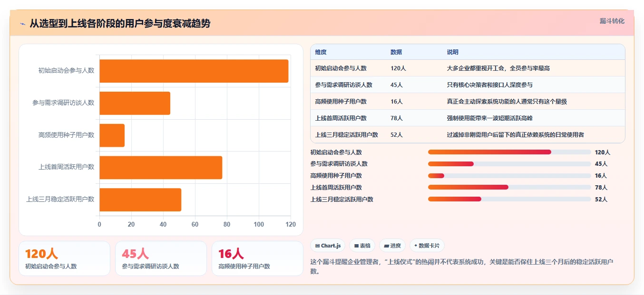This screenshot has height=295, width=644.
Task: Click the 高频使用种子用户数 chart bar
Action: [112, 135]
